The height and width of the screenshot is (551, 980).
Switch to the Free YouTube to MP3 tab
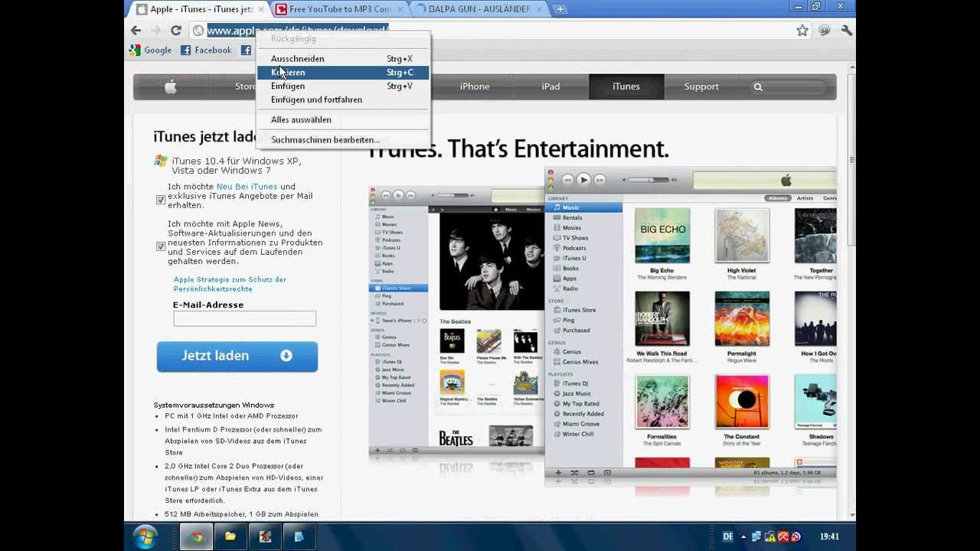339,9
